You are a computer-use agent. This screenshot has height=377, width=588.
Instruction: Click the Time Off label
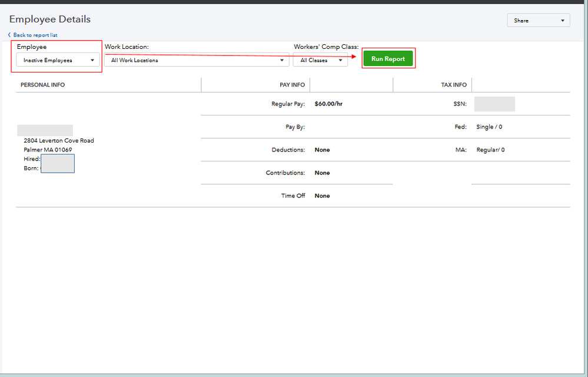293,196
